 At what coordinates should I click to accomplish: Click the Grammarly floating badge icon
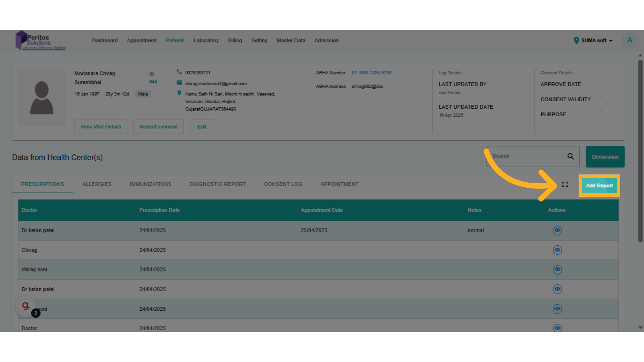(x=26, y=305)
